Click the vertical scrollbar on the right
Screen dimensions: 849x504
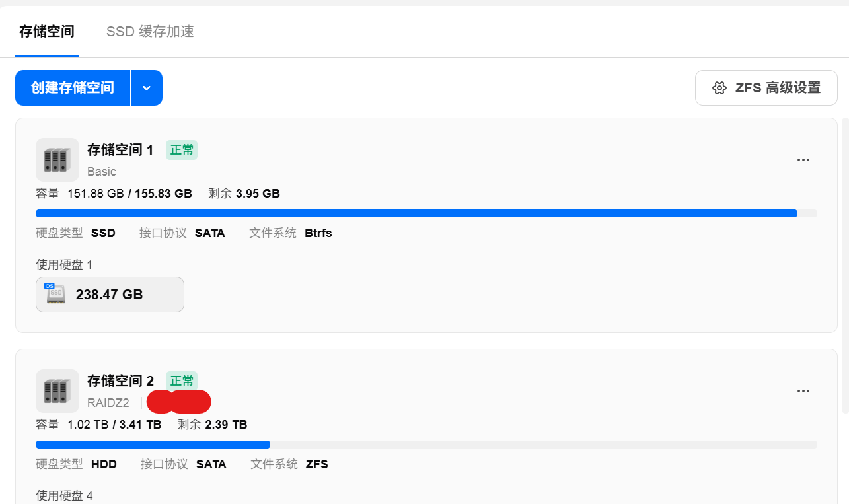point(845,264)
